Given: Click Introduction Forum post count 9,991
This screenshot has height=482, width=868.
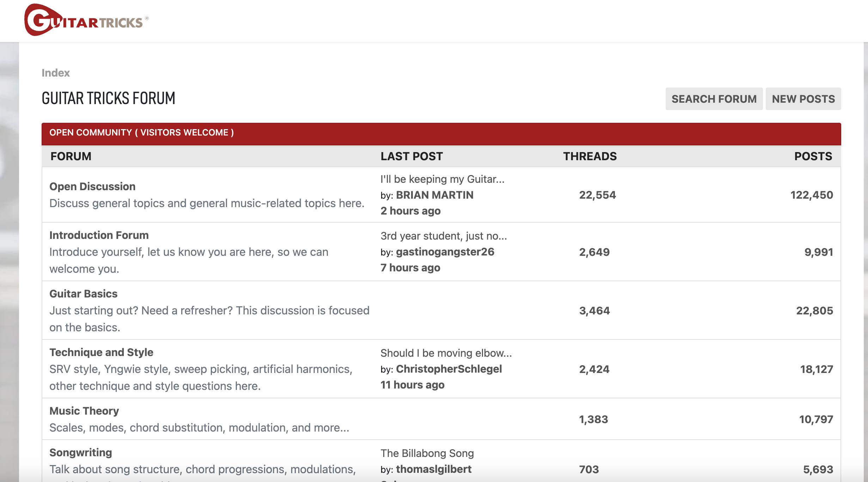Looking at the screenshot, I should 819,252.
